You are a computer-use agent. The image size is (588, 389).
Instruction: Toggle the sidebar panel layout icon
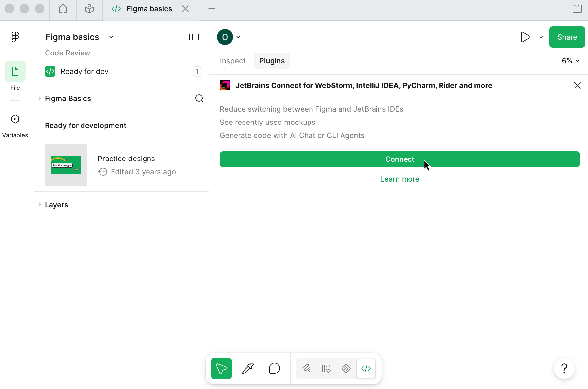pyautogui.click(x=194, y=37)
